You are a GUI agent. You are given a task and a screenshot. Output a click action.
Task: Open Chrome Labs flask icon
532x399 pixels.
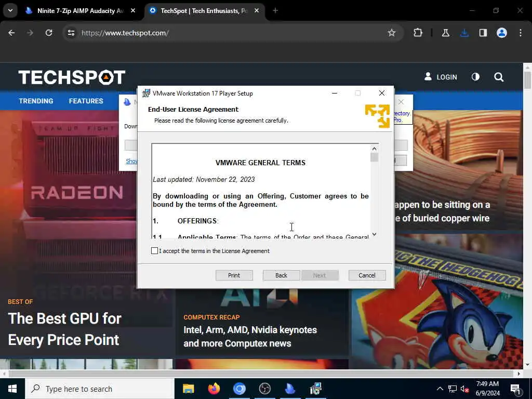[446, 33]
